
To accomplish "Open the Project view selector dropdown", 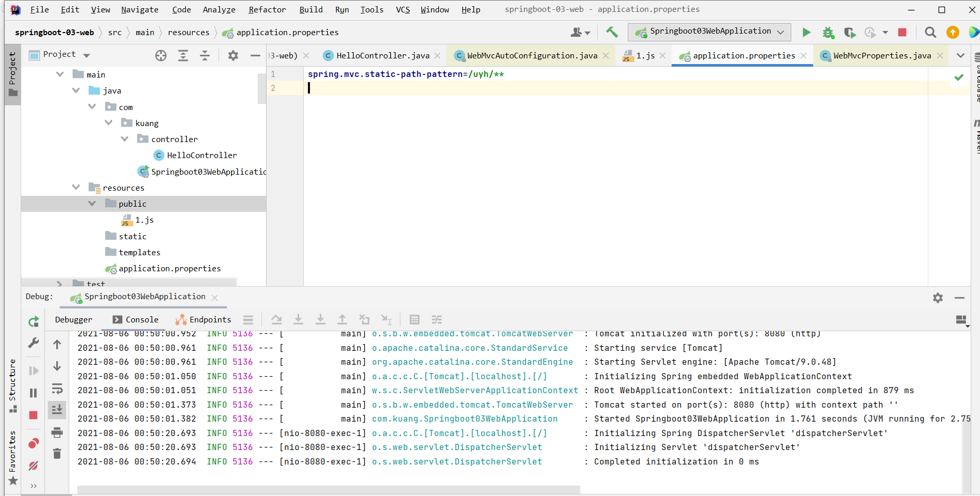I will 86,55.
